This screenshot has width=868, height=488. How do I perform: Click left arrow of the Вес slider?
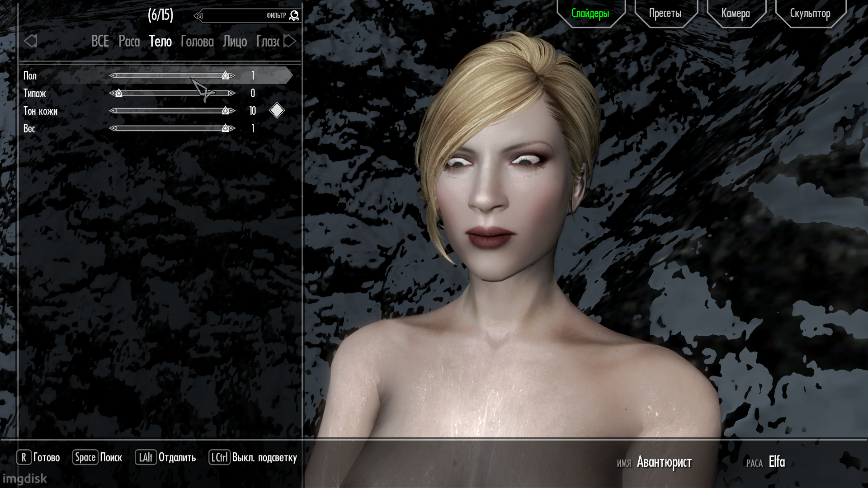pos(113,129)
